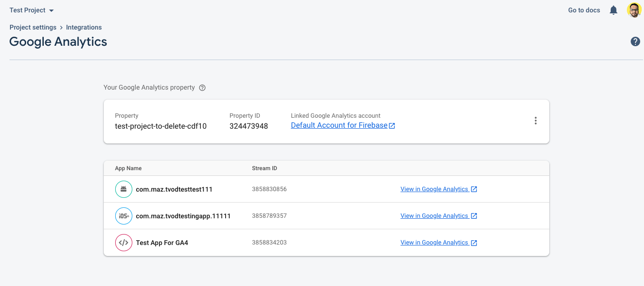Click external-link icon in com.maz.tvodtestingapp.11111 row

tap(474, 216)
